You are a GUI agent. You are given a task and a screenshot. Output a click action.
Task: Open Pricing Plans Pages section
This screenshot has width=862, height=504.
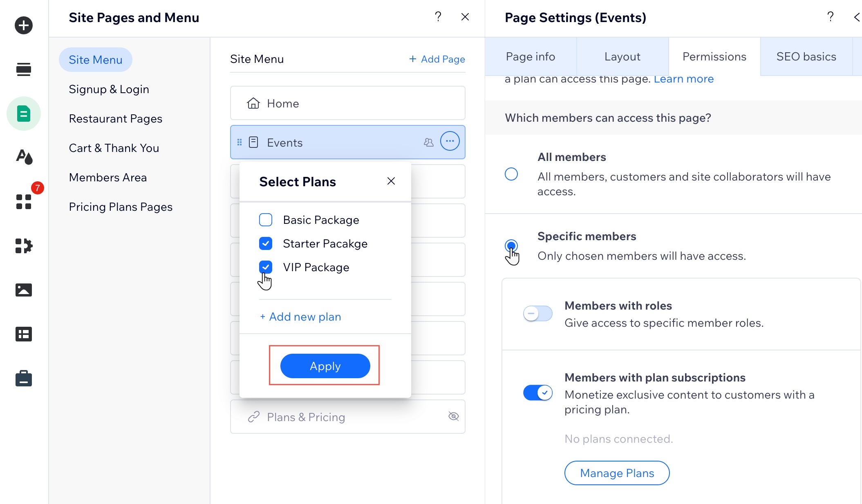pyautogui.click(x=120, y=206)
